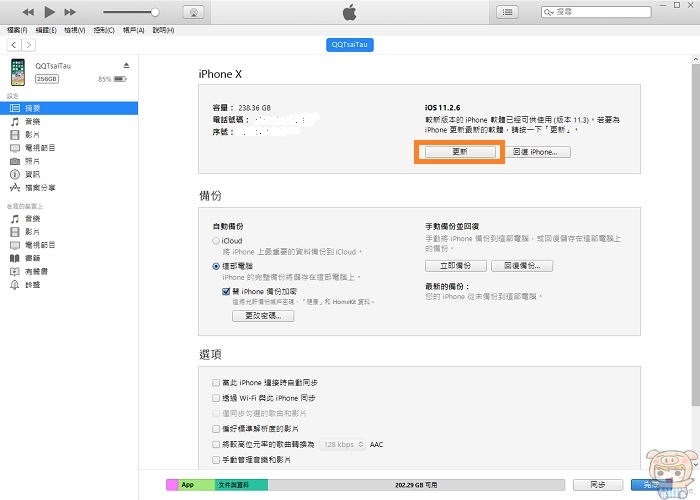Adjust the volume slider knob
This screenshot has width=700, height=500.
[x=155, y=12]
